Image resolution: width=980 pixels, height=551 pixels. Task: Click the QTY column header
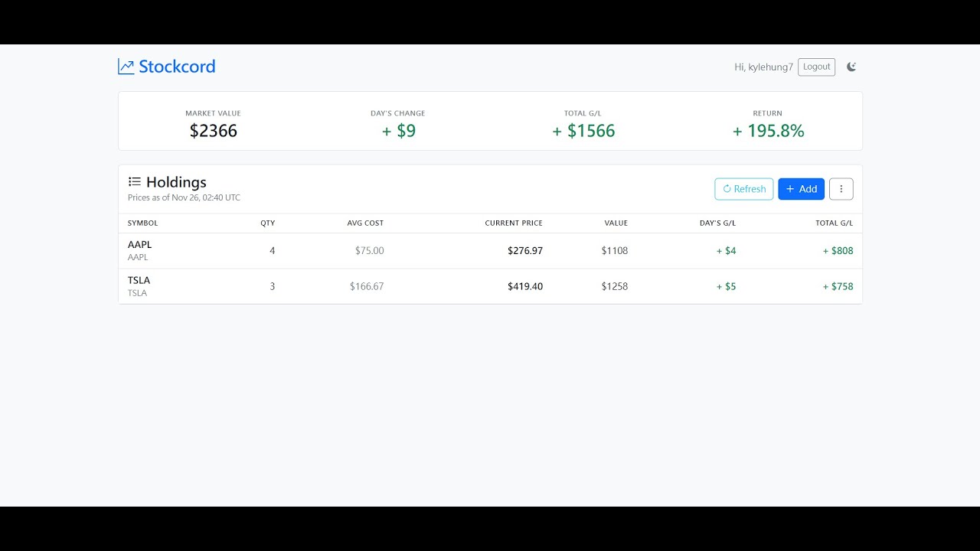click(x=267, y=223)
